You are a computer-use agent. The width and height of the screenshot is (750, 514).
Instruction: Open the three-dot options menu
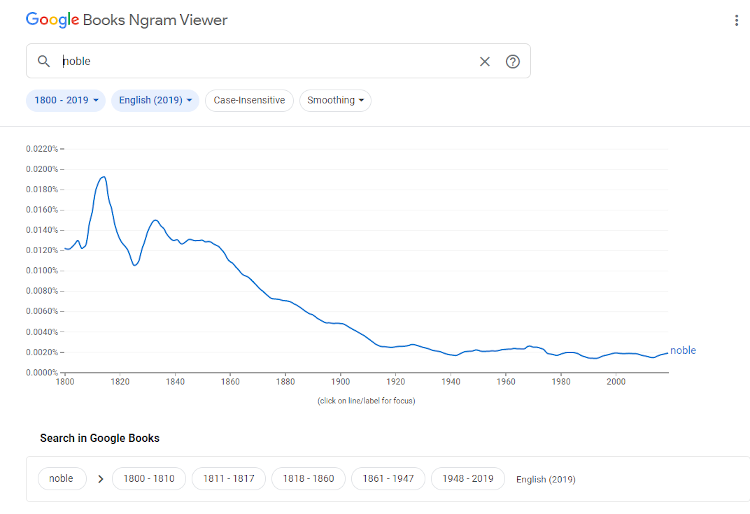pyautogui.click(x=736, y=20)
